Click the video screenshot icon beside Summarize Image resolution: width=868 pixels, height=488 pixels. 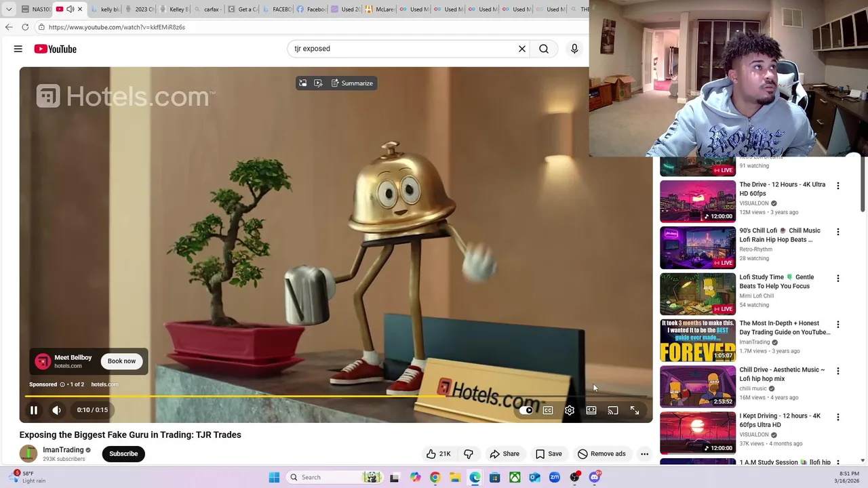[x=318, y=83]
